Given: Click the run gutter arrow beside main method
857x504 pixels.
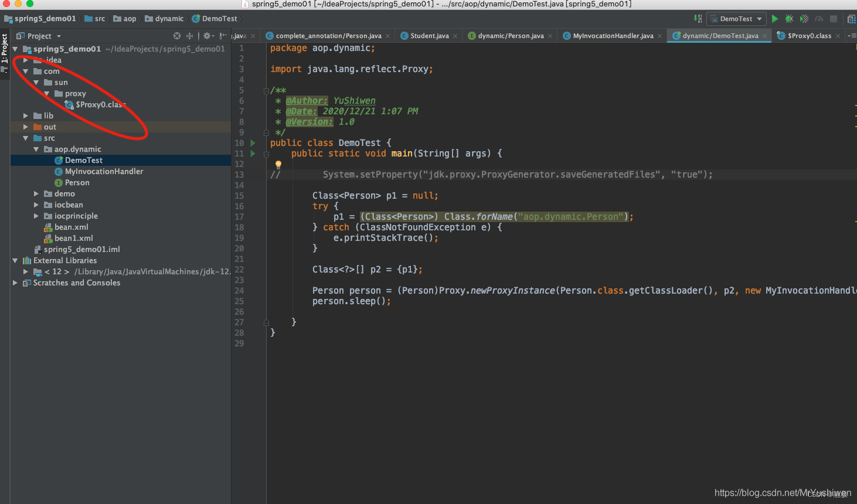Looking at the screenshot, I should click(253, 154).
